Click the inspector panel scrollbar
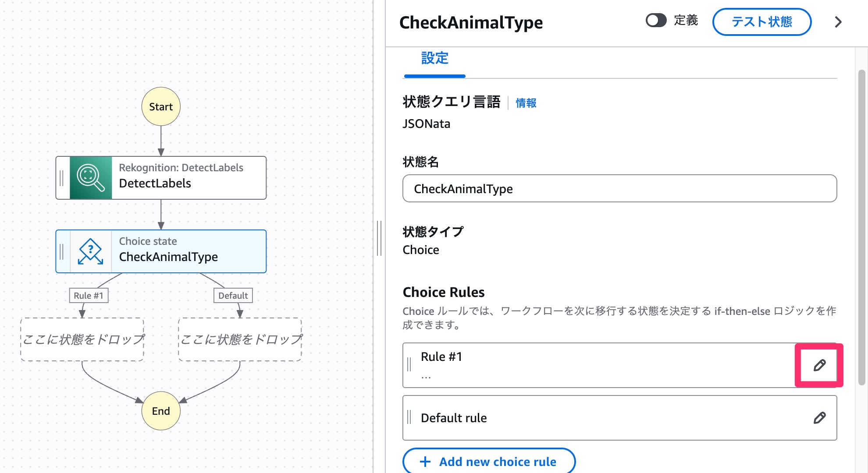This screenshot has height=473, width=868. click(x=861, y=228)
